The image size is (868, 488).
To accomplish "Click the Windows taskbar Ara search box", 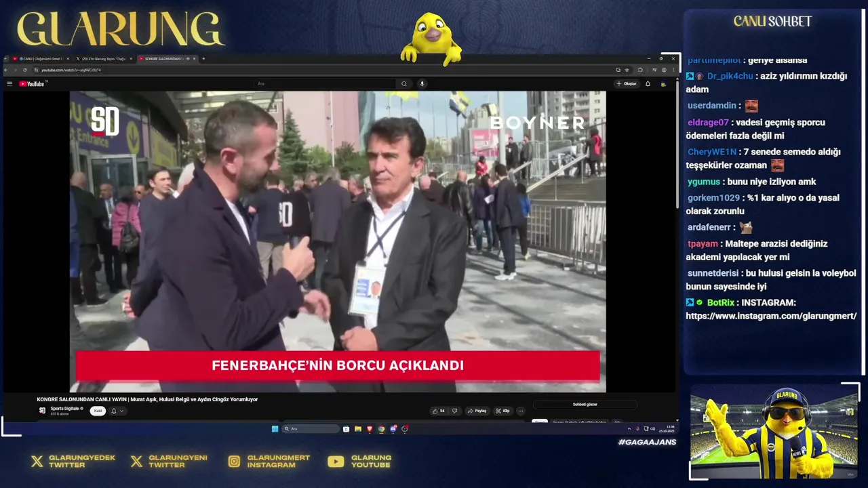I will (311, 429).
